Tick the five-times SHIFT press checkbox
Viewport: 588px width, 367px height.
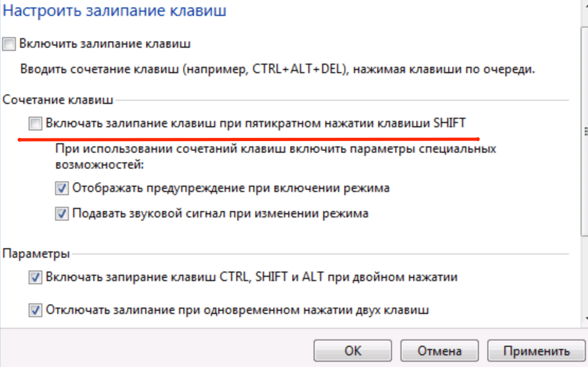35,124
